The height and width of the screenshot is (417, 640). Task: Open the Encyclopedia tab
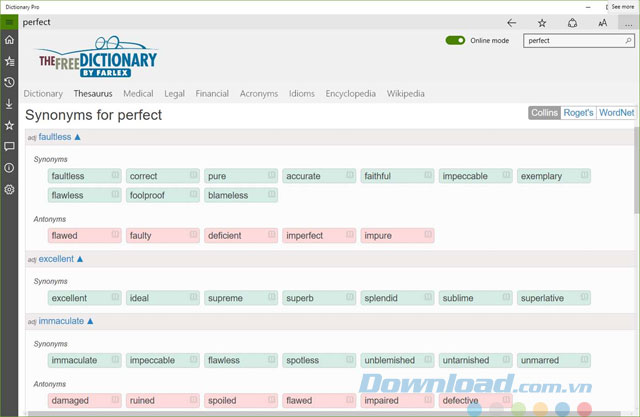[x=351, y=93]
